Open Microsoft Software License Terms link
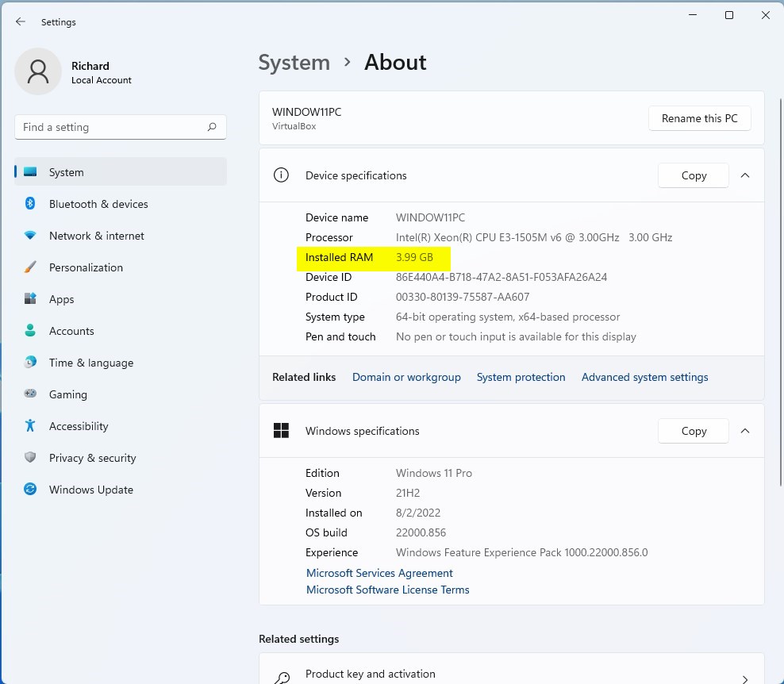 pyautogui.click(x=387, y=590)
